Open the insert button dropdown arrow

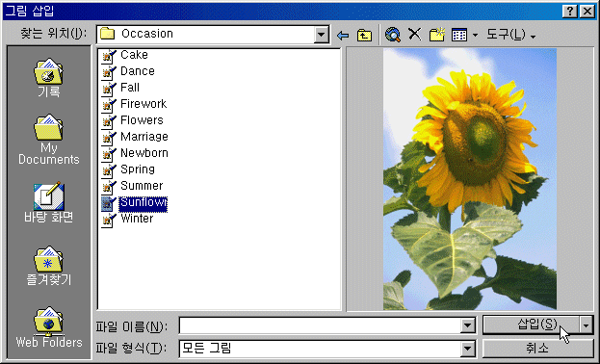tap(587, 325)
